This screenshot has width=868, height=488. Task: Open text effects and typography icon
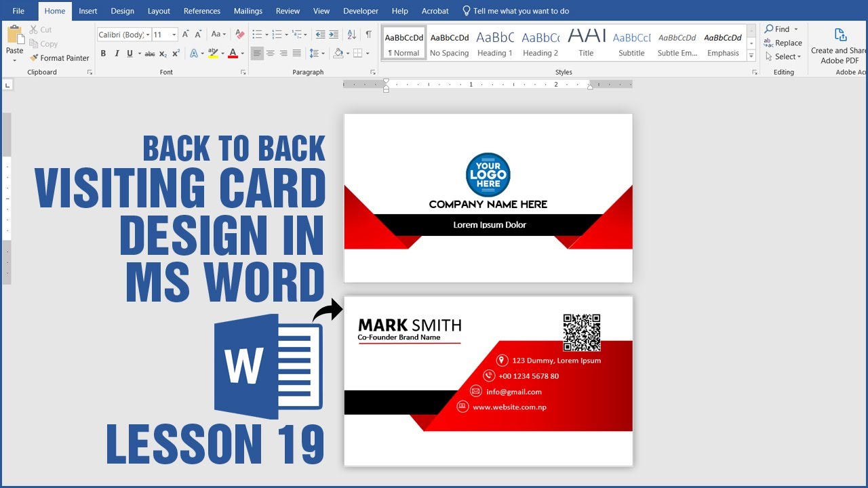193,54
